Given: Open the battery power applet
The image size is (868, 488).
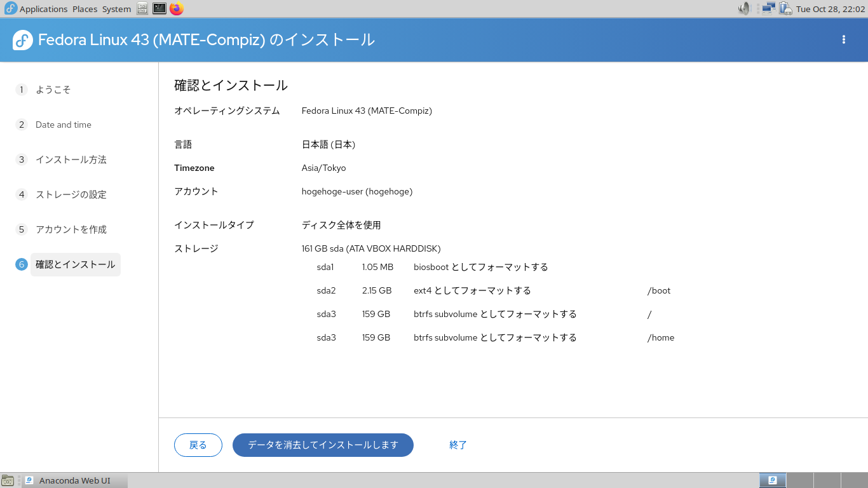Looking at the screenshot, I should (785, 9).
